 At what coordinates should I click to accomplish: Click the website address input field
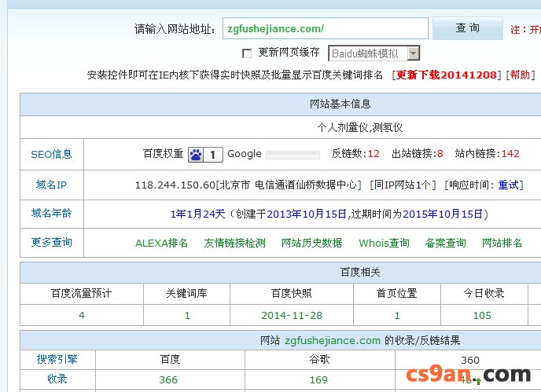[326, 28]
